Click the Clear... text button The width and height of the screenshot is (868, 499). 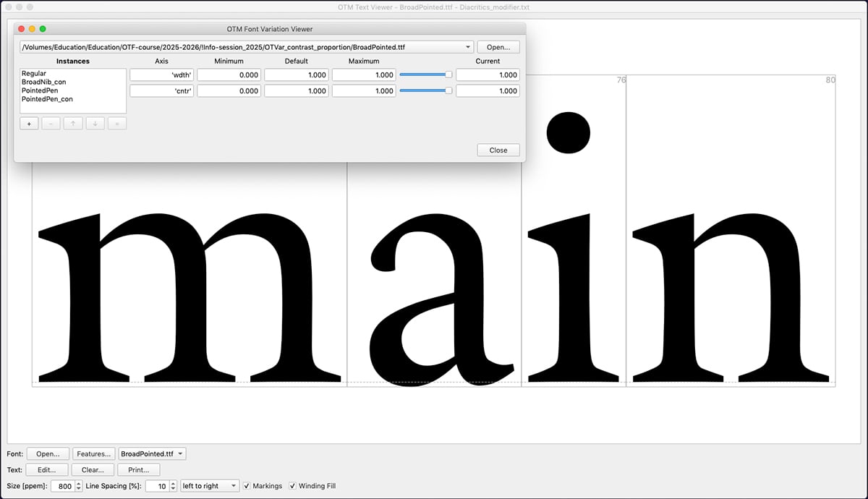[x=94, y=470]
